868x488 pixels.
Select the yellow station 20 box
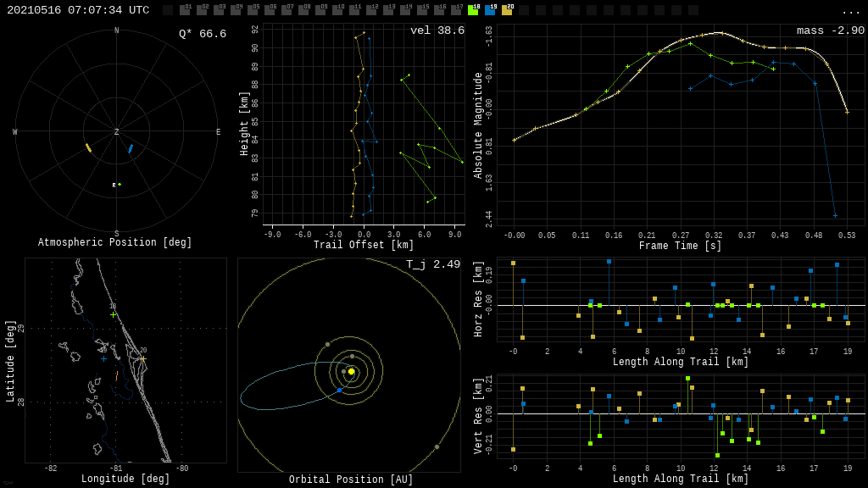click(507, 10)
